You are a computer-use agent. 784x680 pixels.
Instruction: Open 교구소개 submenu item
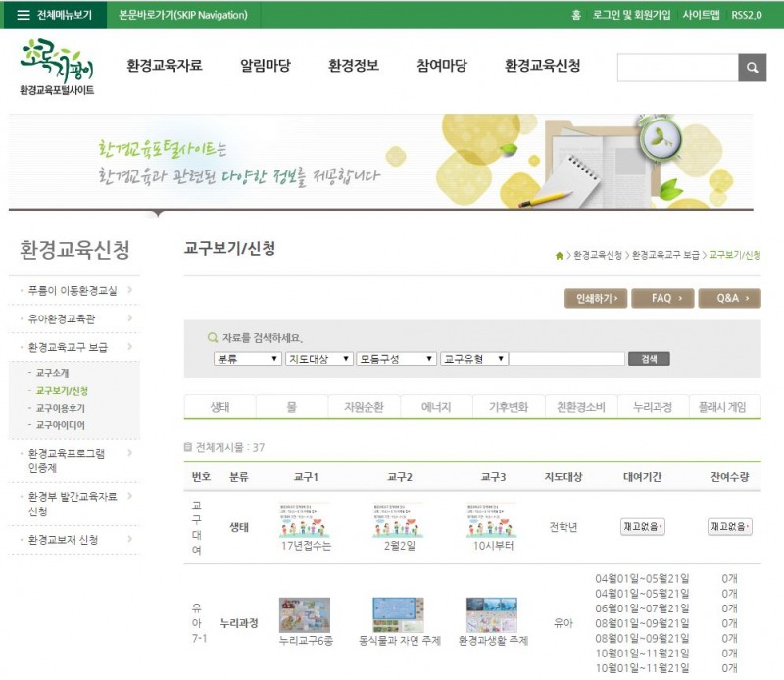53,373
